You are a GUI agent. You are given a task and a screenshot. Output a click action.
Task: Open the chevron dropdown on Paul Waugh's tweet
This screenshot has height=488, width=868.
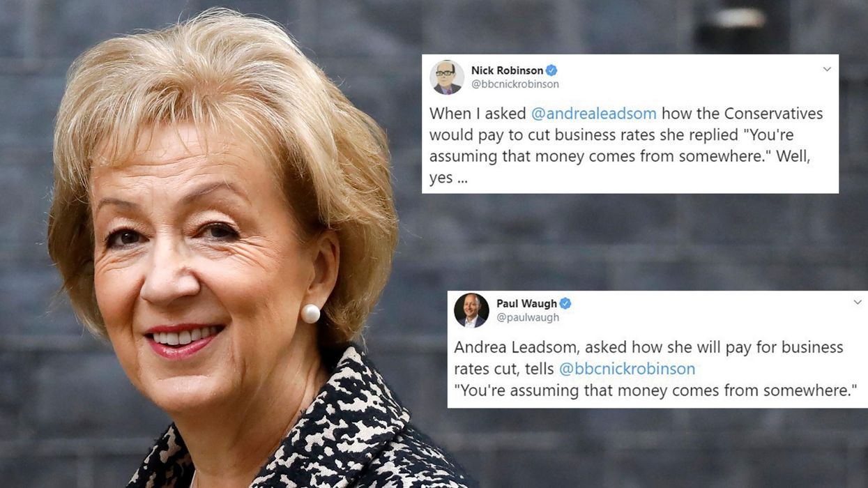click(x=858, y=303)
